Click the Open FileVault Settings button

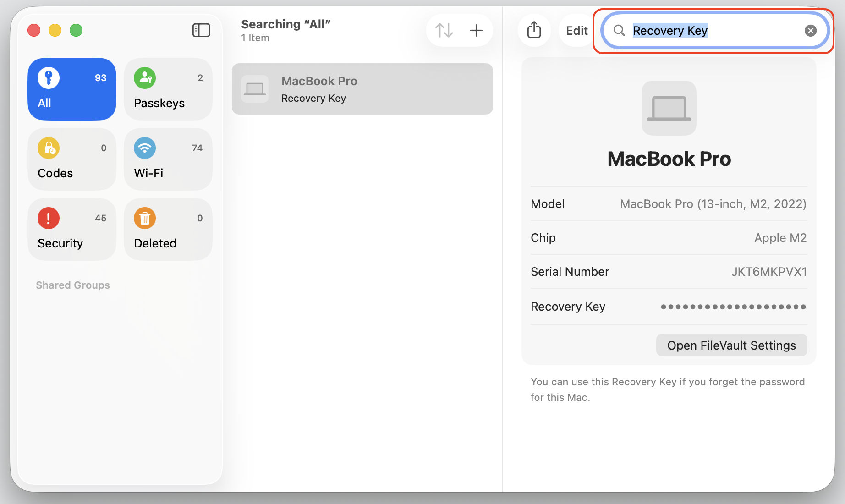pos(731,345)
